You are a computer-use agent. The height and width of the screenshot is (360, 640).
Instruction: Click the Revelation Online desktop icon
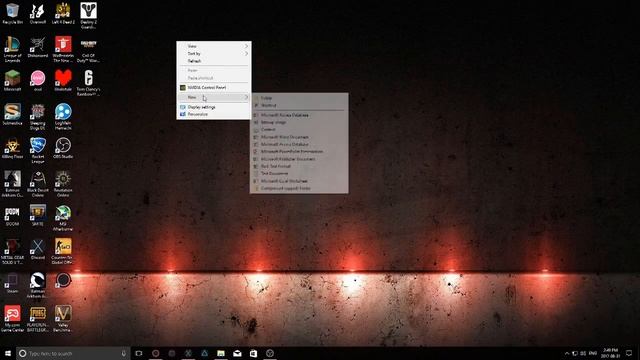tap(63, 184)
